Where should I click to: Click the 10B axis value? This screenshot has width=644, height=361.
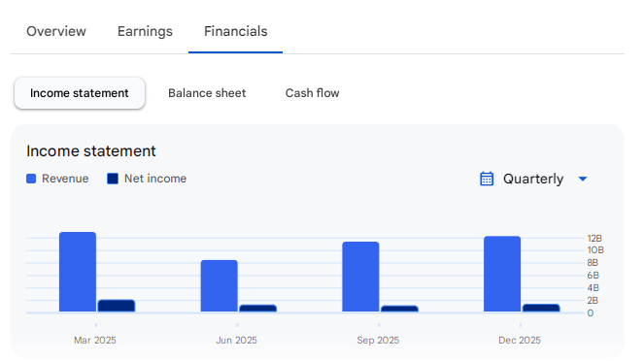(595, 250)
